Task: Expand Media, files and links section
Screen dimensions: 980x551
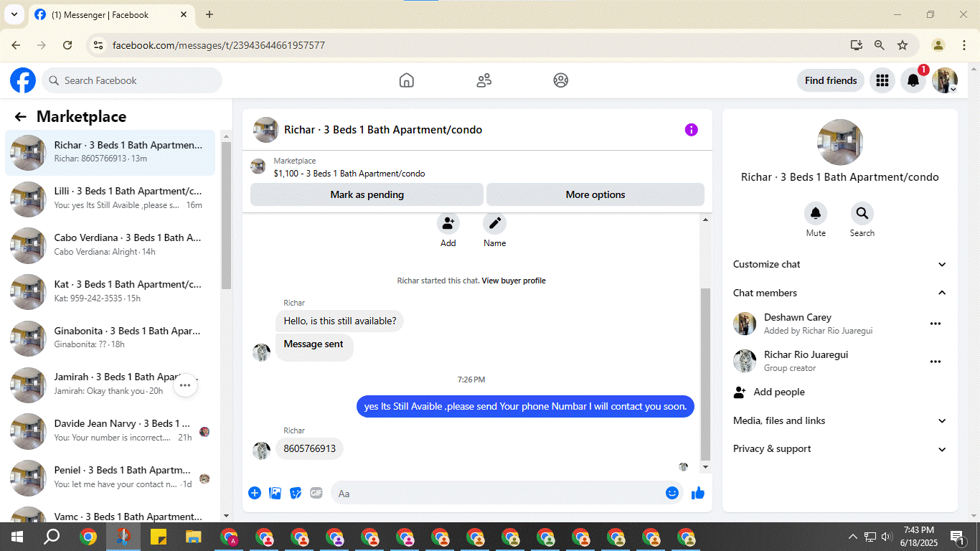Action: [x=840, y=420]
